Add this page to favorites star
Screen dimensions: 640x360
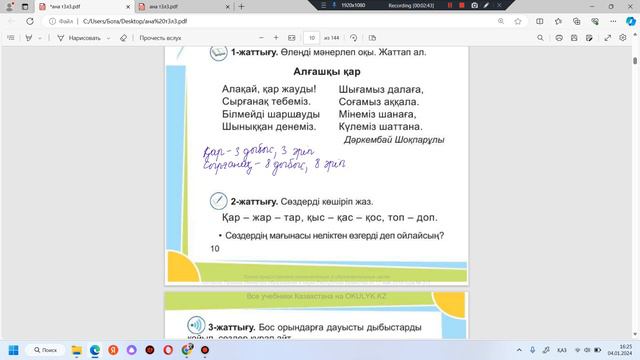click(518, 21)
